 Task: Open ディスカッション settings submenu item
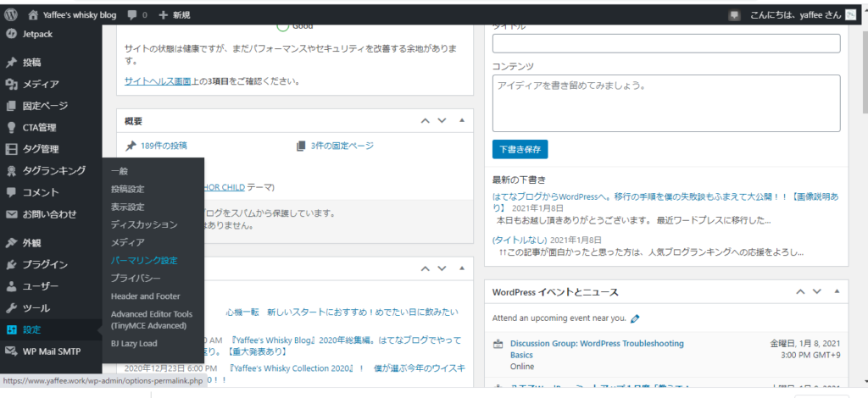pos(144,224)
